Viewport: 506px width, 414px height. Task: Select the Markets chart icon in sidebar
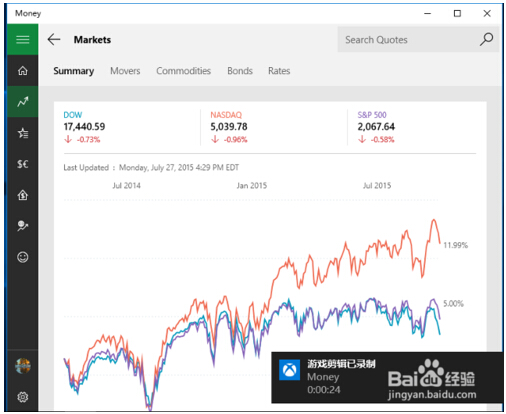tap(23, 102)
